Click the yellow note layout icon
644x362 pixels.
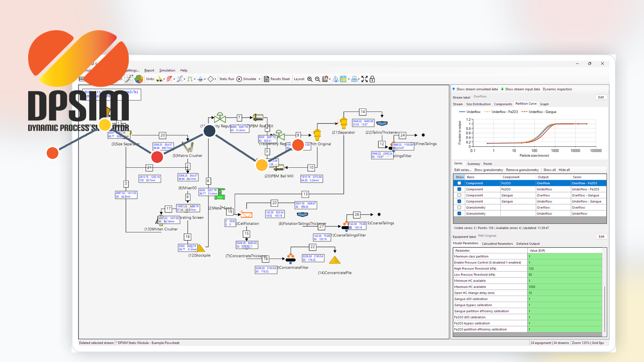point(343,79)
